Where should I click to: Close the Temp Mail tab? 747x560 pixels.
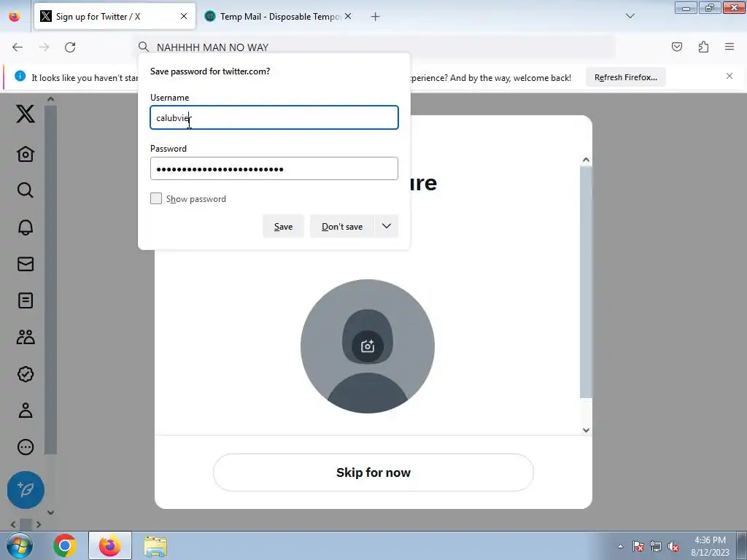[x=348, y=16]
